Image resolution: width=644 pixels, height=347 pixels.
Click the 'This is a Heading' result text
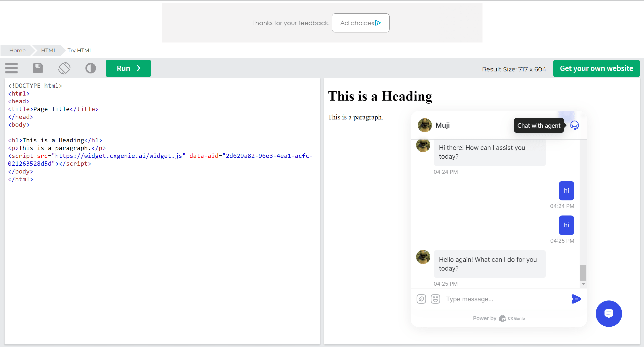pyautogui.click(x=380, y=96)
